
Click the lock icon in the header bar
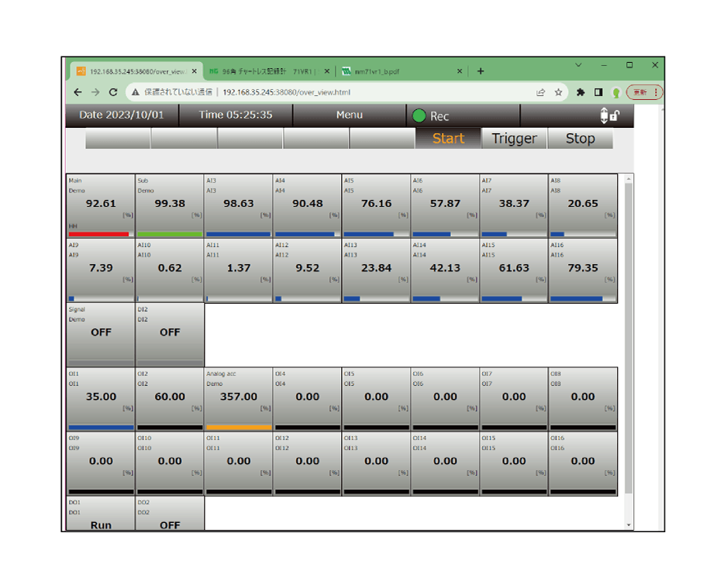pyautogui.click(x=614, y=116)
